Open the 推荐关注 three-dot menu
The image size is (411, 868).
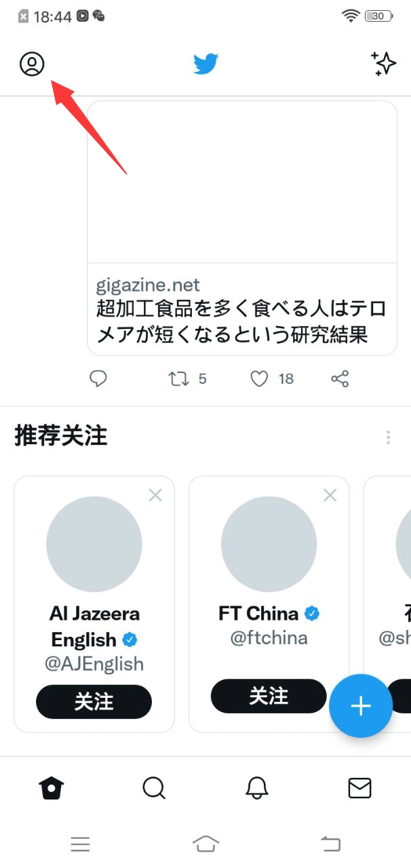(388, 437)
